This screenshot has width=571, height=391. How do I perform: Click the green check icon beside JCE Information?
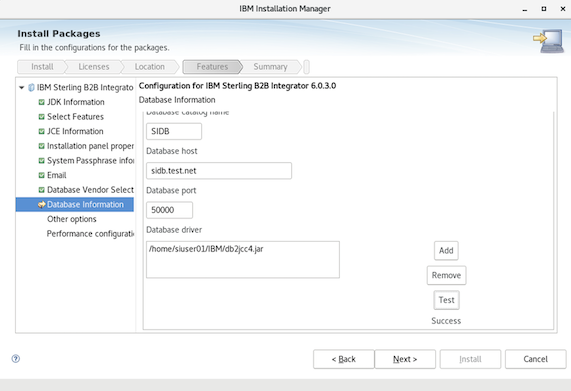click(42, 131)
